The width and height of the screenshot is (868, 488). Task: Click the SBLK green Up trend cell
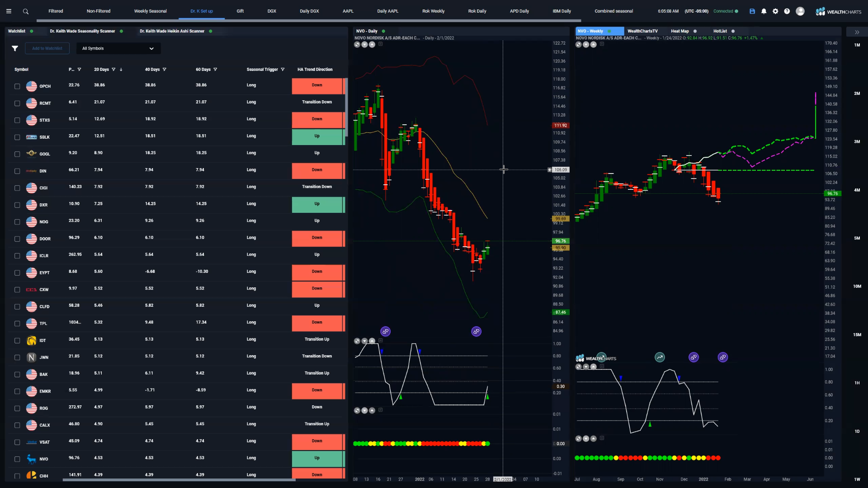317,137
